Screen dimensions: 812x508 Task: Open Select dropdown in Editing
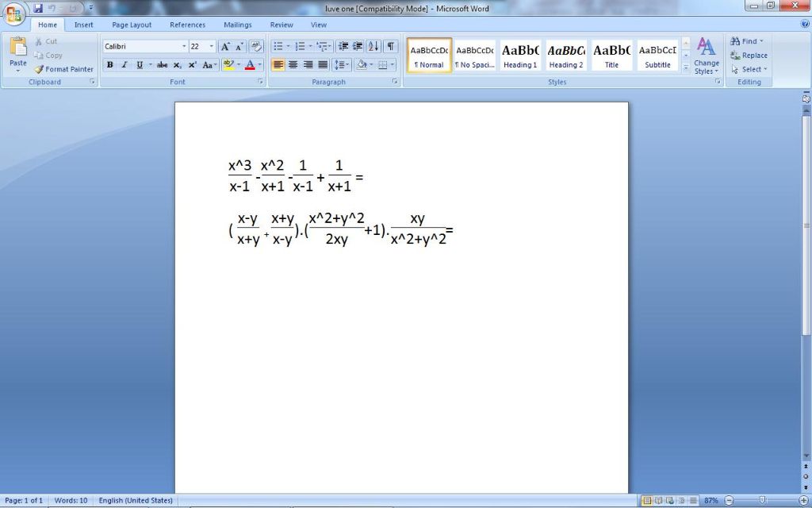(749, 69)
